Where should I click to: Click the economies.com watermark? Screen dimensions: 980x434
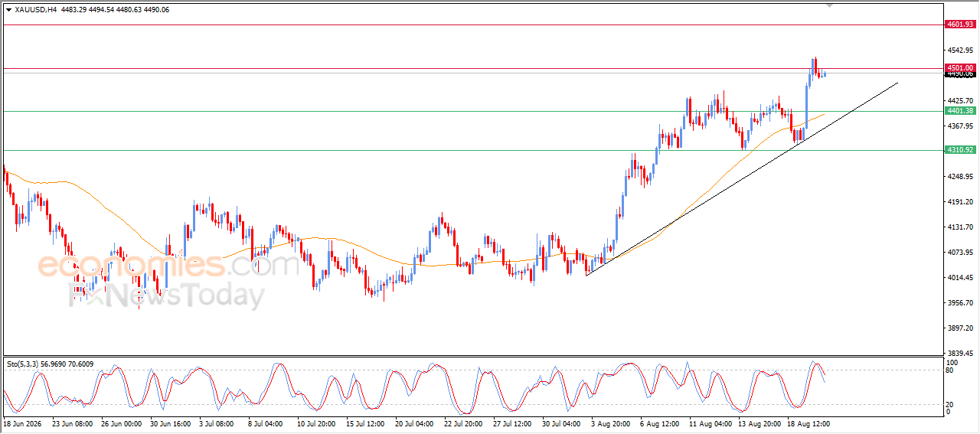pyautogui.click(x=168, y=265)
